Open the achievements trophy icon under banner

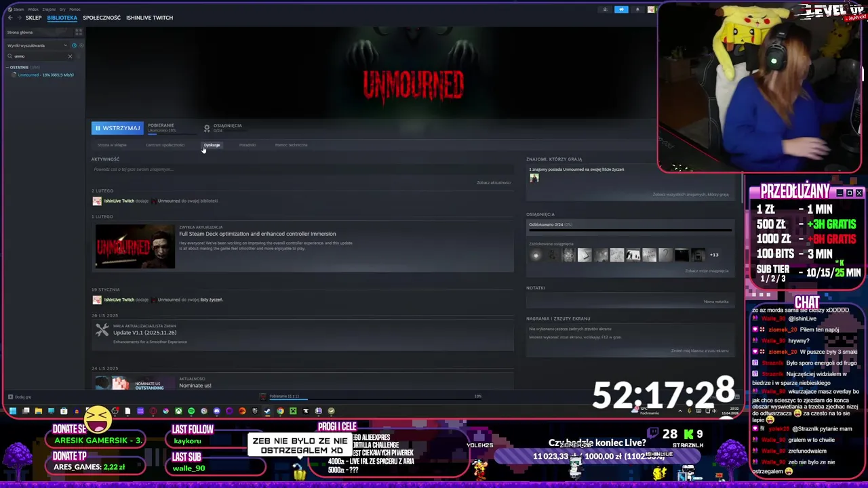[x=207, y=127]
